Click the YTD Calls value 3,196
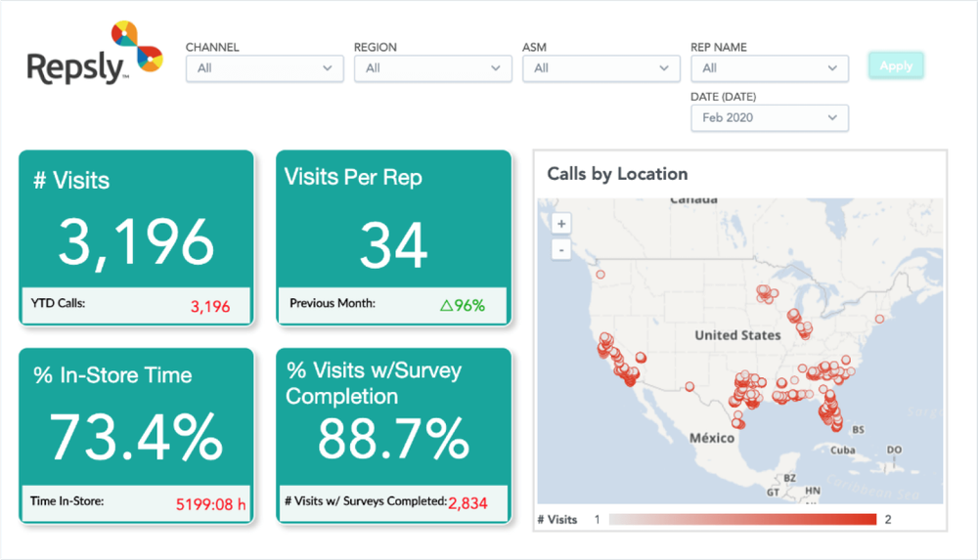 210,306
